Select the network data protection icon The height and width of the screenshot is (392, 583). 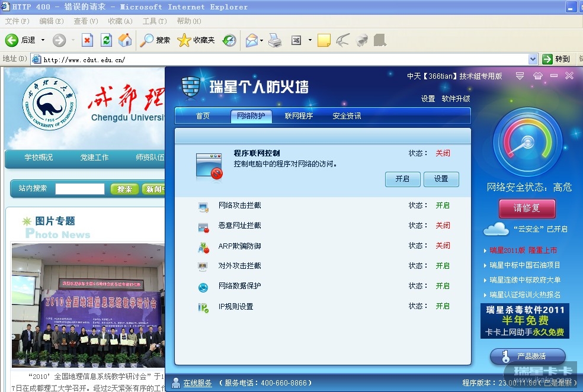[203, 287]
